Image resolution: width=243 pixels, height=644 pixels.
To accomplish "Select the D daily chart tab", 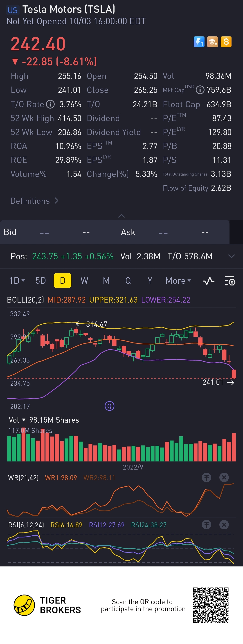I will click(x=63, y=281).
